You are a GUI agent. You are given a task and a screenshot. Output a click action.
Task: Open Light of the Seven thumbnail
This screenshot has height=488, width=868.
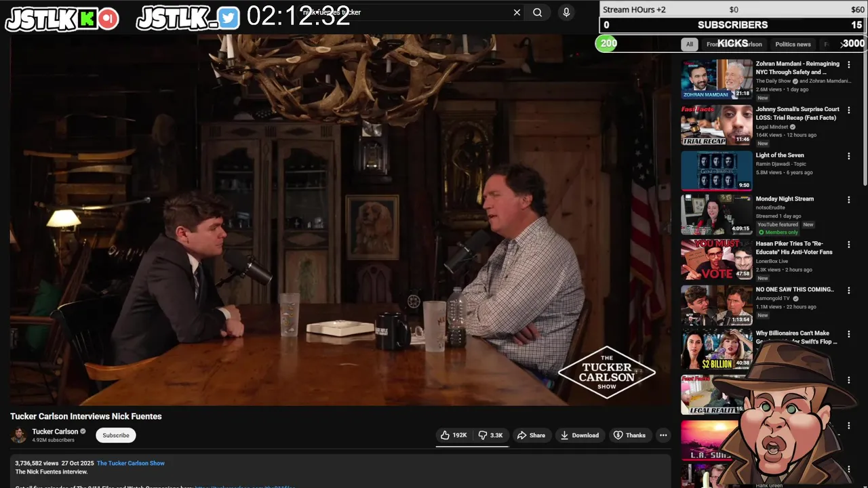pos(717,171)
